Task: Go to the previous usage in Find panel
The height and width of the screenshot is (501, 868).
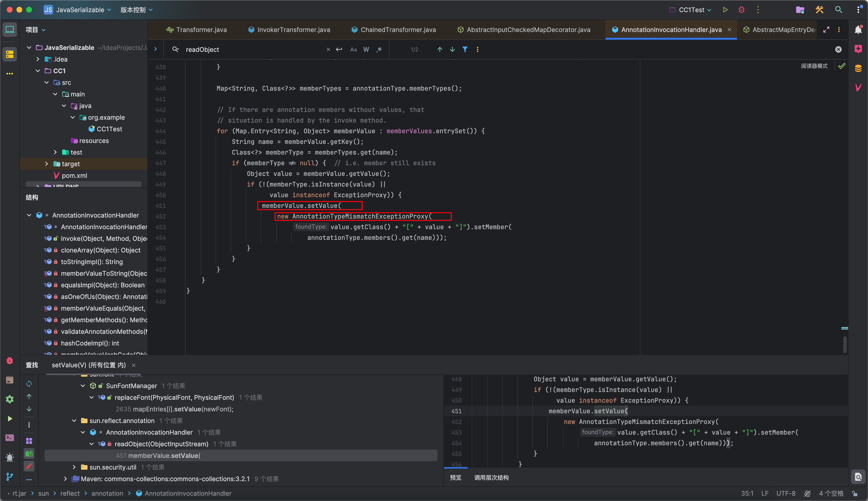Action: coord(29,396)
